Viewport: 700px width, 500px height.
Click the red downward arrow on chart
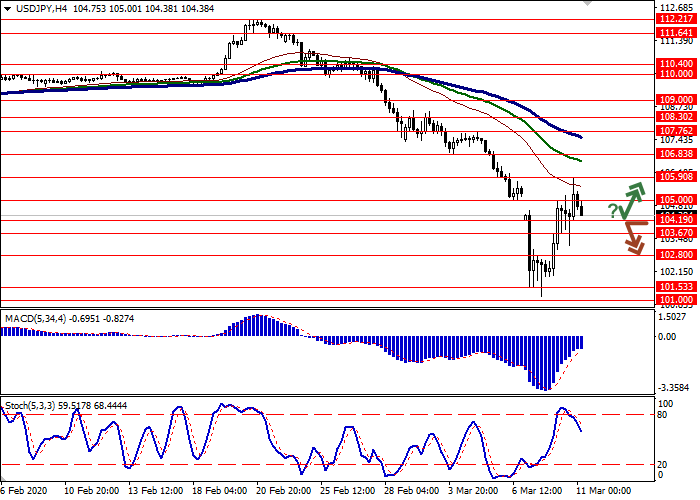(633, 238)
